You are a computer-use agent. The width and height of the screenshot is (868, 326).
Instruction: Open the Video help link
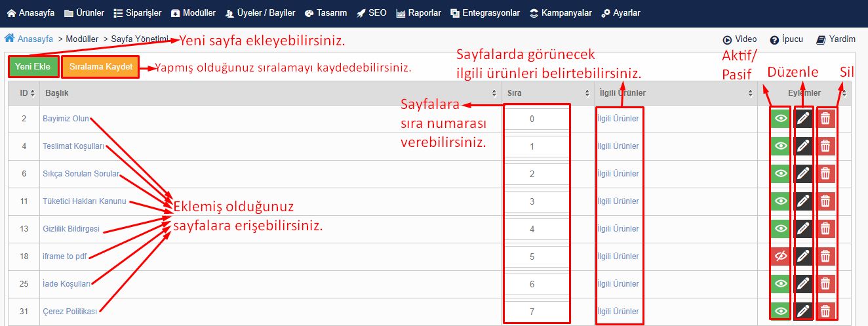coord(740,39)
